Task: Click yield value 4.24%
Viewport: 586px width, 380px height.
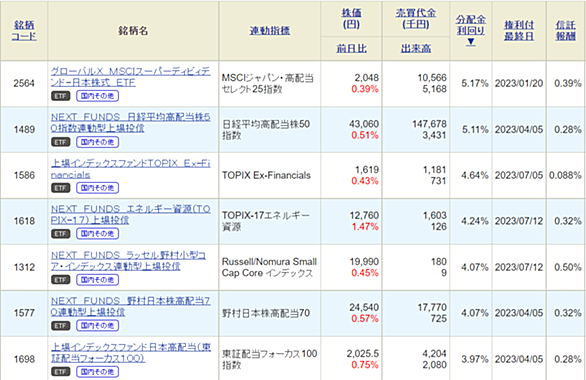Action: point(475,221)
